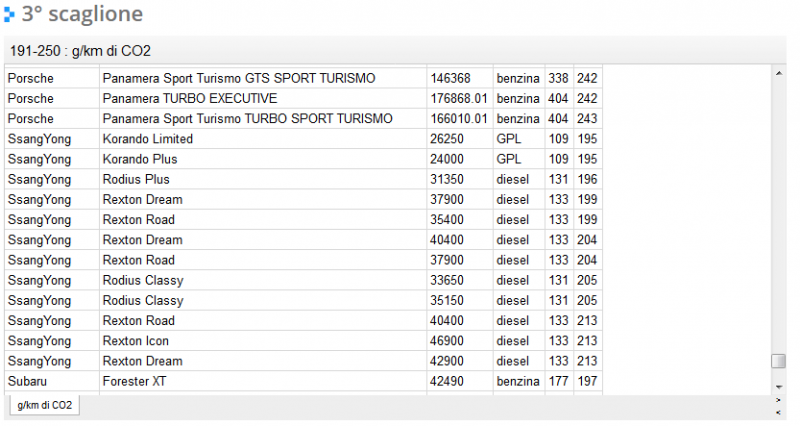800x426 pixels.
Task: Click the price cell 42900
Action: click(460, 361)
